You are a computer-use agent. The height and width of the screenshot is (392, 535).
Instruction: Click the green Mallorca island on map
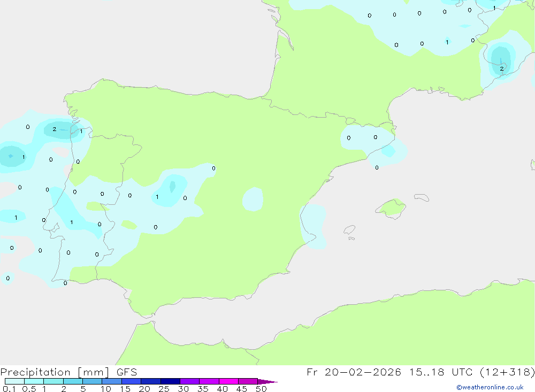tap(391, 207)
